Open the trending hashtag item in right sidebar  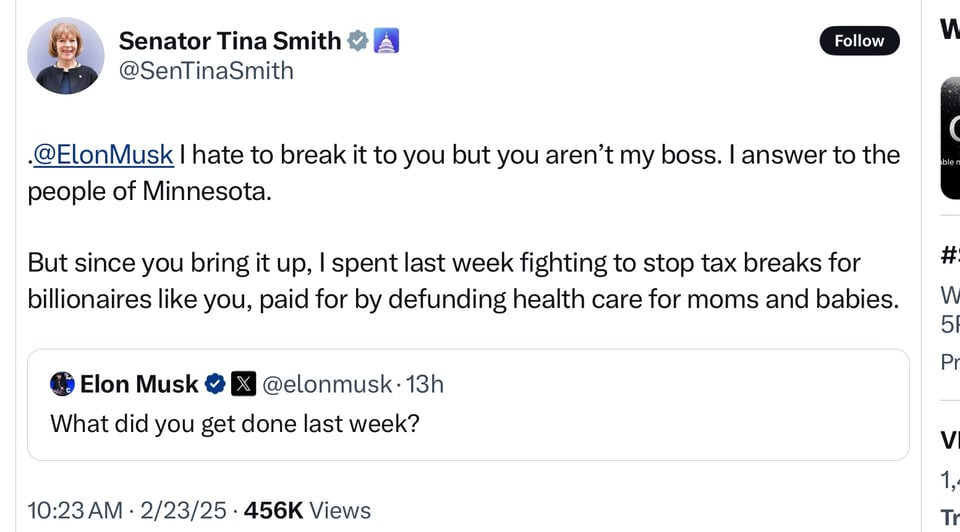click(950, 255)
